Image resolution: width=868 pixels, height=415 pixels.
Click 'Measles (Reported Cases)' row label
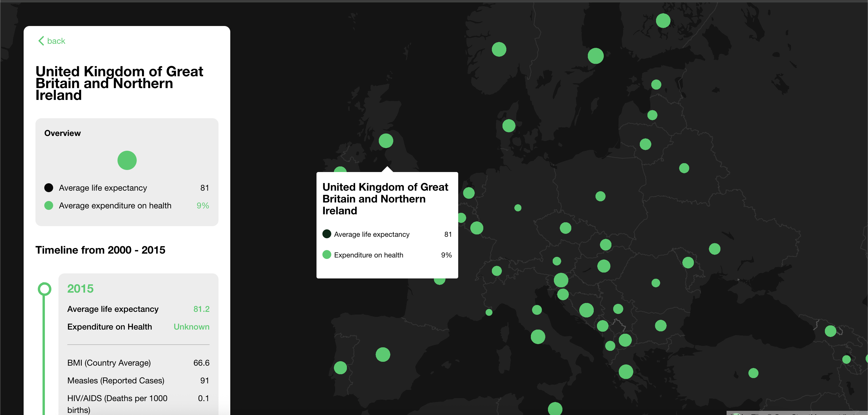click(x=115, y=381)
